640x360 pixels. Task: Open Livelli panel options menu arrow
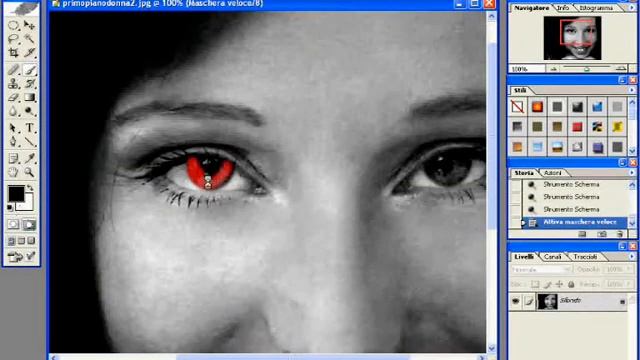(x=632, y=257)
